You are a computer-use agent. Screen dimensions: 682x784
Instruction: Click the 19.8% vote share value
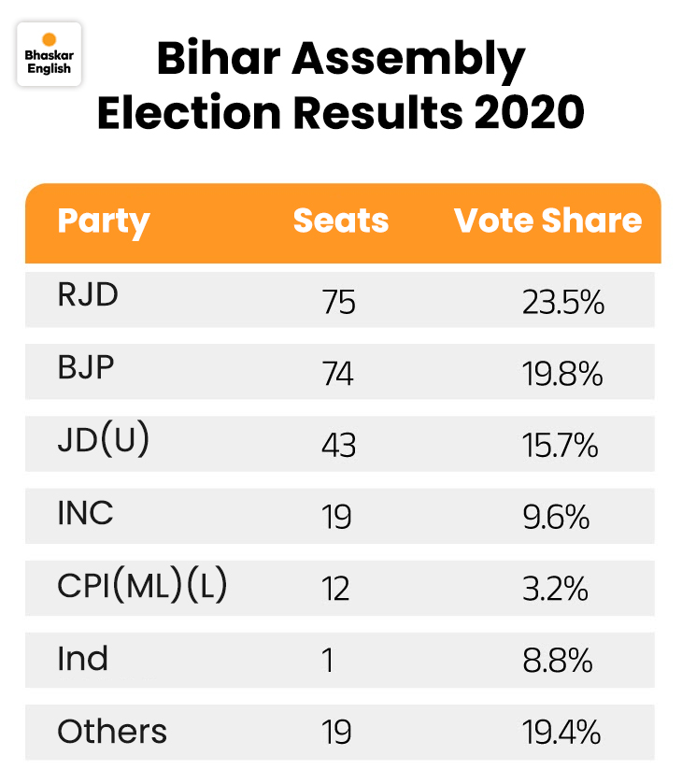(x=562, y=375)
